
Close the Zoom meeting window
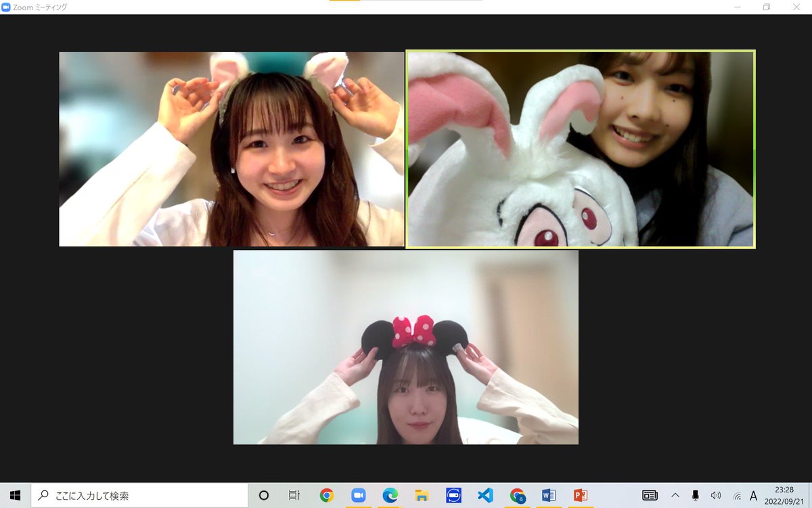(x=797, y=7)
